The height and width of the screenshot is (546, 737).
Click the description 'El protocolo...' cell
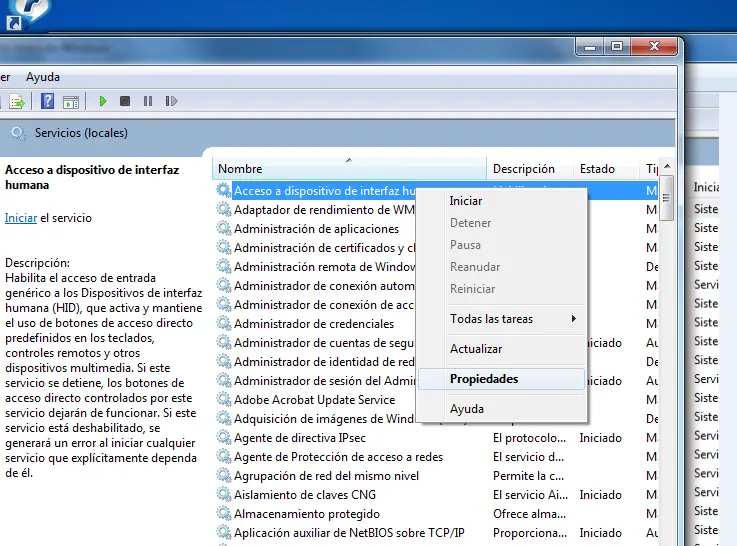(529, 438)
